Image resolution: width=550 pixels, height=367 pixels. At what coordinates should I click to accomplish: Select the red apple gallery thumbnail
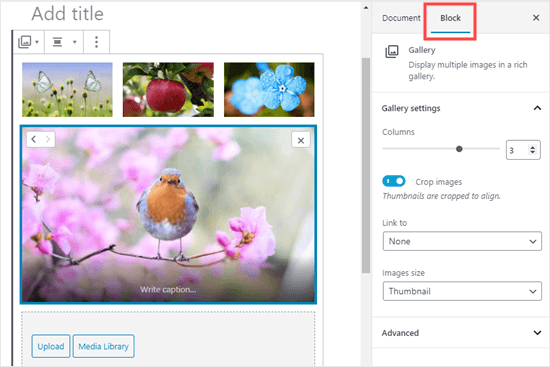click(168, 89)
